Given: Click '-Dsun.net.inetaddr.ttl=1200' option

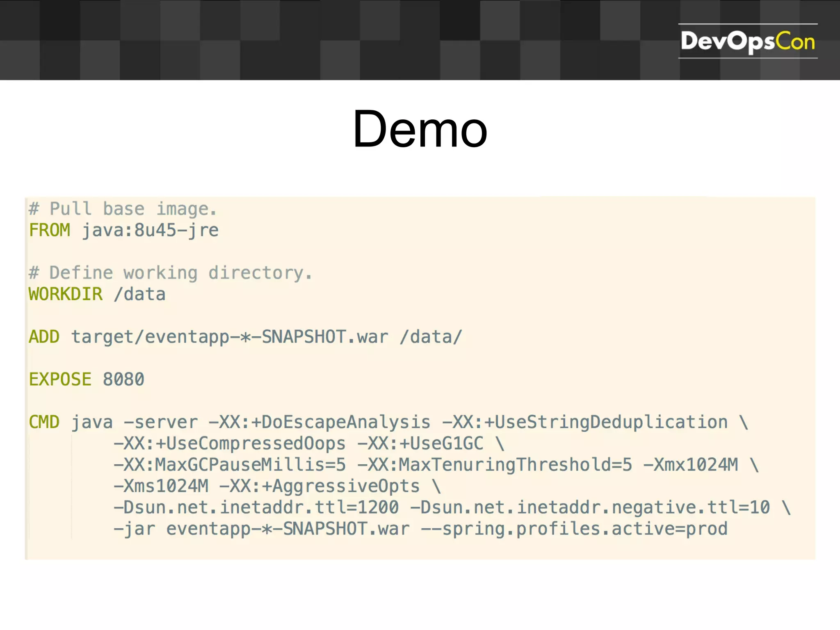Looking at the screenshot, I should [256, 507].
